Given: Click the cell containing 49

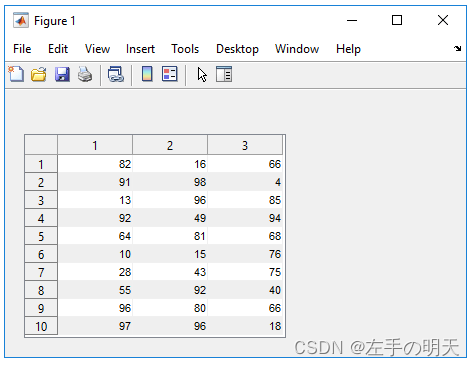Looking at the screenshot, I should (x=170, y=218).
